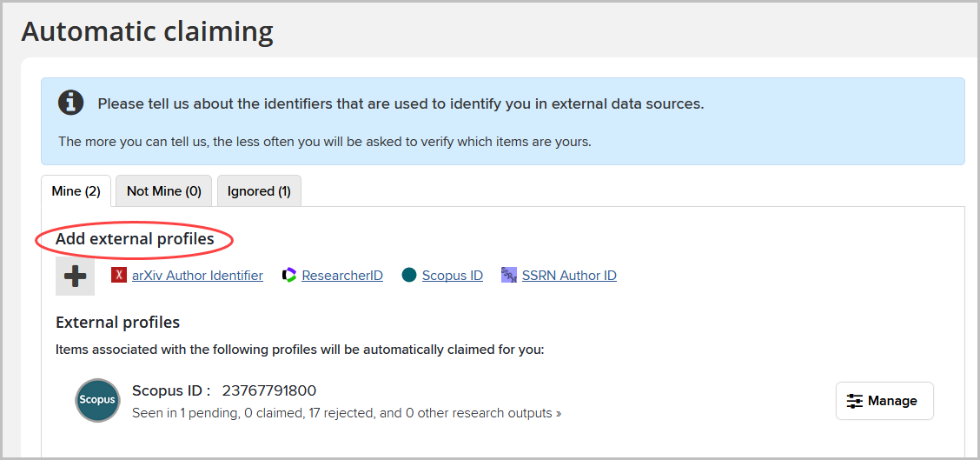Click the teal Scopus ID dot icon
This screenshot has width=980, height=460.
click(409, 276)
